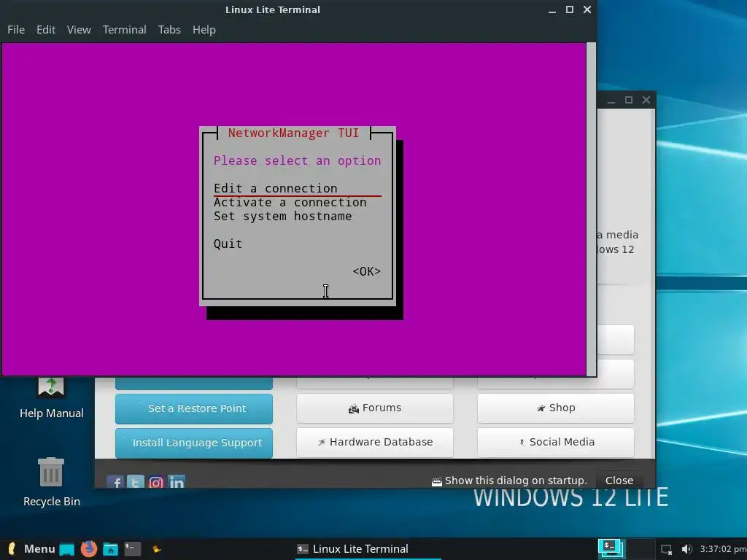Screen dimensions: 747x560
Task: Close the welcome window via title bar X
Action: (646, 100)
